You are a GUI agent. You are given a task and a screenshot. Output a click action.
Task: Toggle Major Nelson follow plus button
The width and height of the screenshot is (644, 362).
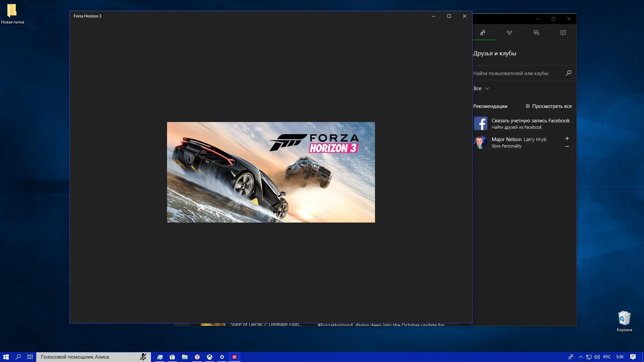tap(567, 138)
